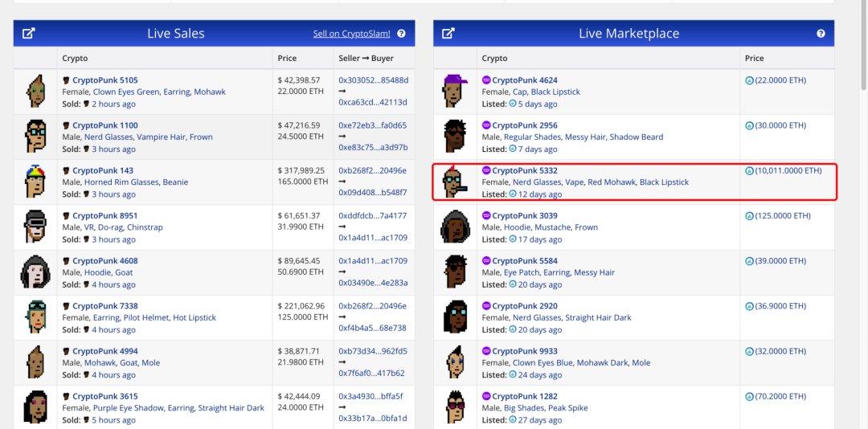The image size is (868, 429).
Task: Open the CryptoPunk 5332 listing link
Action: [x=525, y=170]
